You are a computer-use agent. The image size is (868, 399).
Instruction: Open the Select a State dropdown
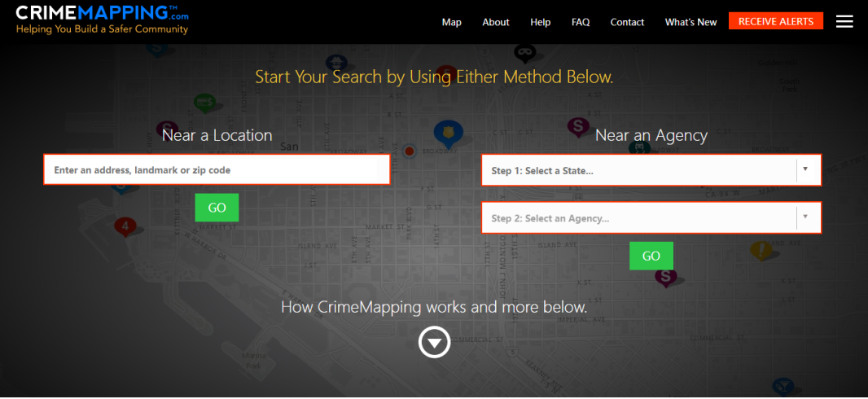[651, 170]
